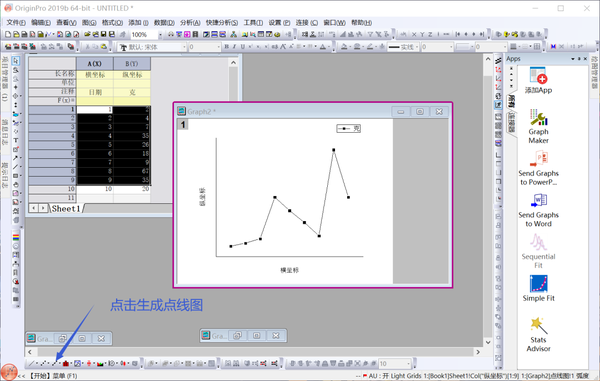Open the Graph Maker app
The height and width of the screenshot is (381, 600).
[x=538, y=127]
